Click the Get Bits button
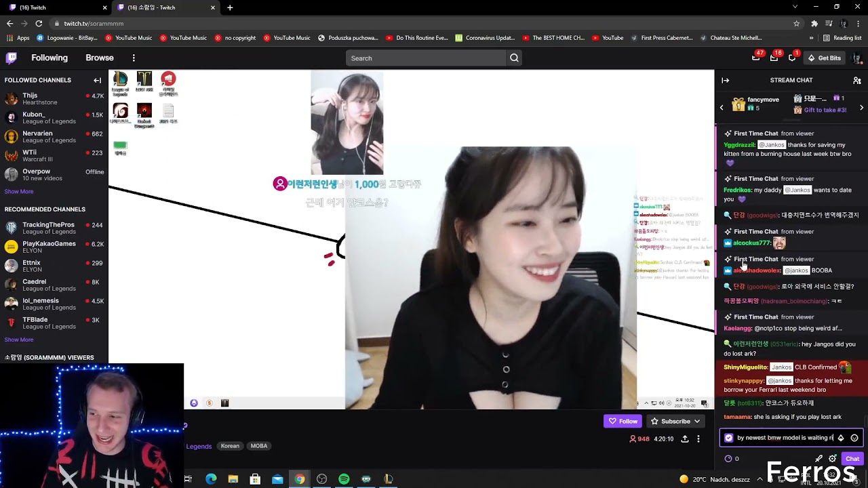The image size is (868, 488). [x=825, y=58]
